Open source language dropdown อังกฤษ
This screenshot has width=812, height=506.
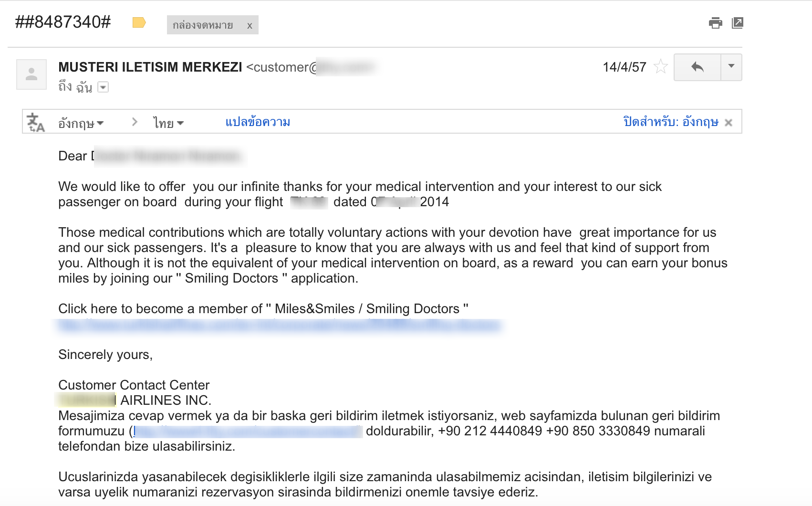pos(81,123)
